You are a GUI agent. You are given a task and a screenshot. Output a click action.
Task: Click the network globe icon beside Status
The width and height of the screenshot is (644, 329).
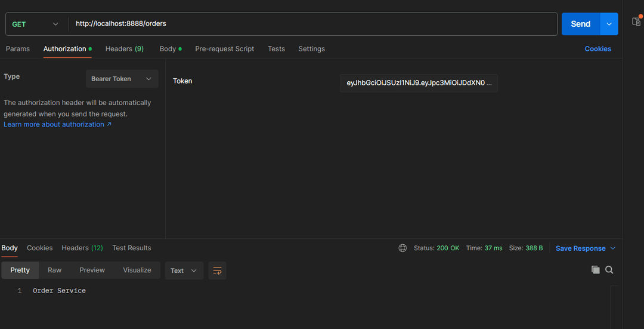[x=402, y=248]
